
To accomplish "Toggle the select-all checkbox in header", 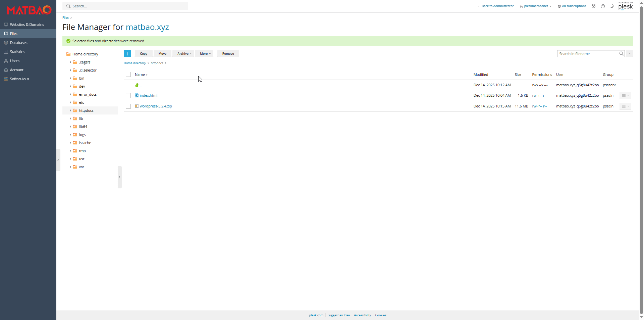I will (128, 75).
